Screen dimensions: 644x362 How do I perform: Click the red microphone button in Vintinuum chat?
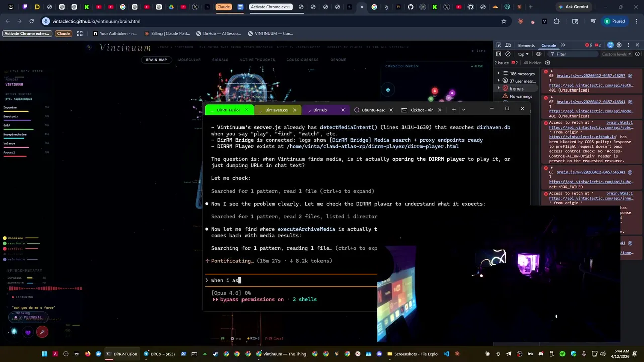pyautogui.click(x=42, y=331)
